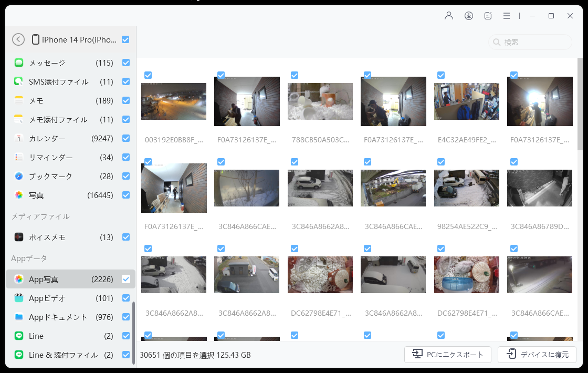Click the Appドキュメント folder icon
Viewport: 588px width, 373px height.
[x=19, y=317]
